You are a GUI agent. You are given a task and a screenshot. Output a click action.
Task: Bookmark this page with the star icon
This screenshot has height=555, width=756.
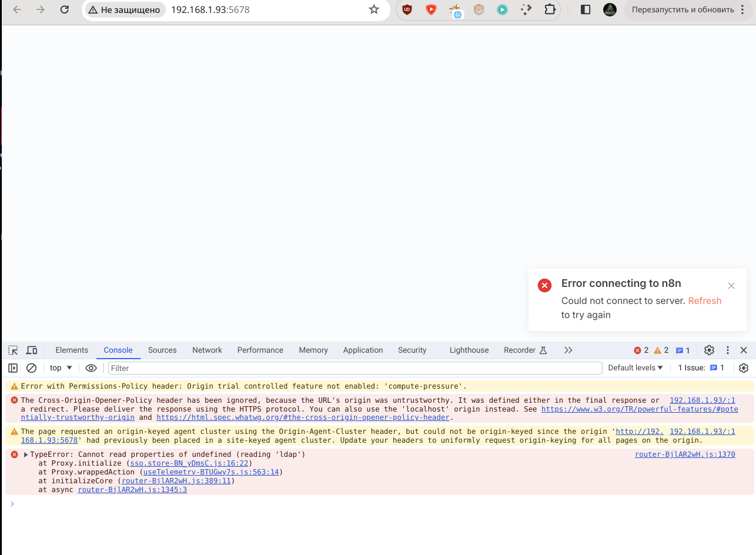pos(374,9)
